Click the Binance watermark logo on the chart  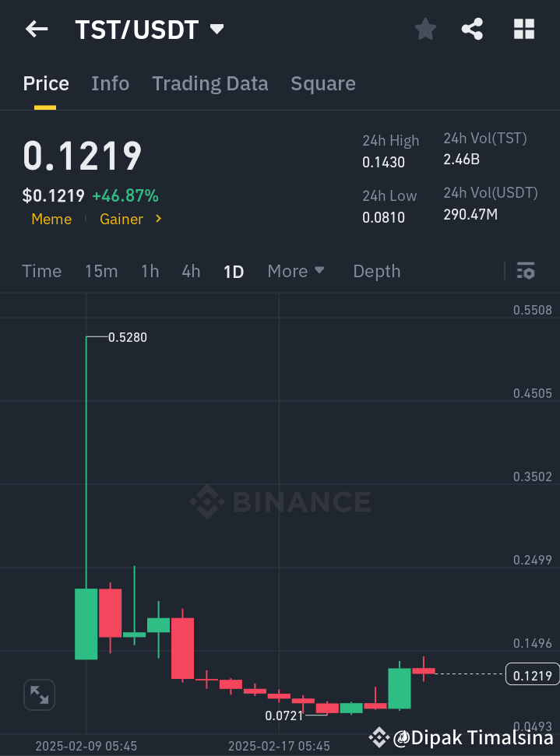[280, 502]
